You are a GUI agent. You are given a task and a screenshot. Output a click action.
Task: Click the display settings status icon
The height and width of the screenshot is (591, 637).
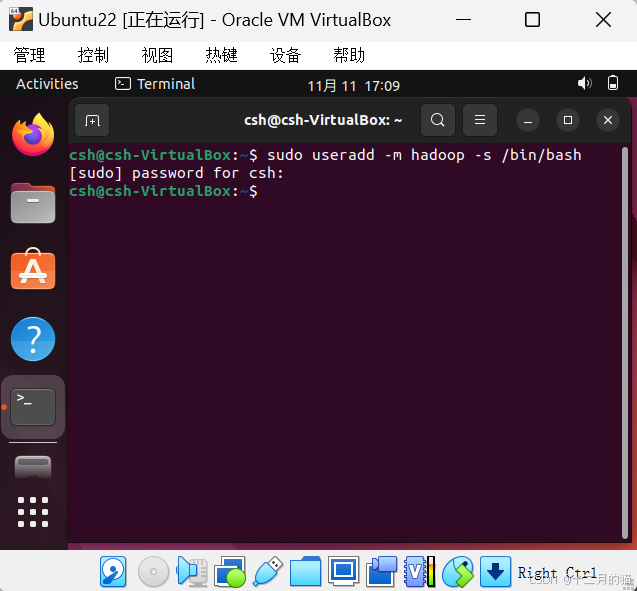(344, 572)
